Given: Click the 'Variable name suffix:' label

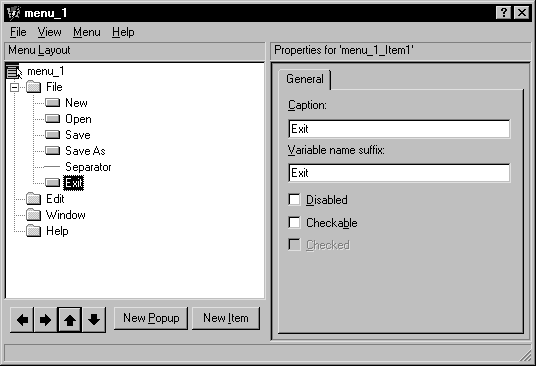Looking at the screenshot, I should point(336,150).
